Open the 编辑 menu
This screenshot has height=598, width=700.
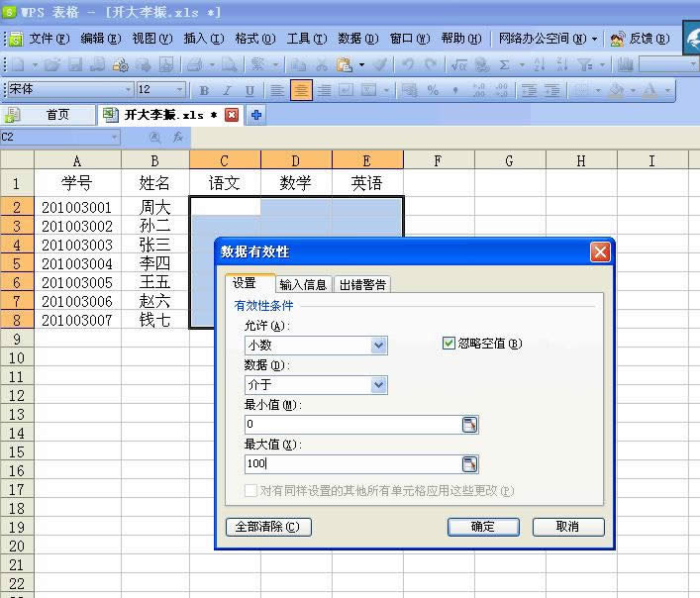point(100,39)
